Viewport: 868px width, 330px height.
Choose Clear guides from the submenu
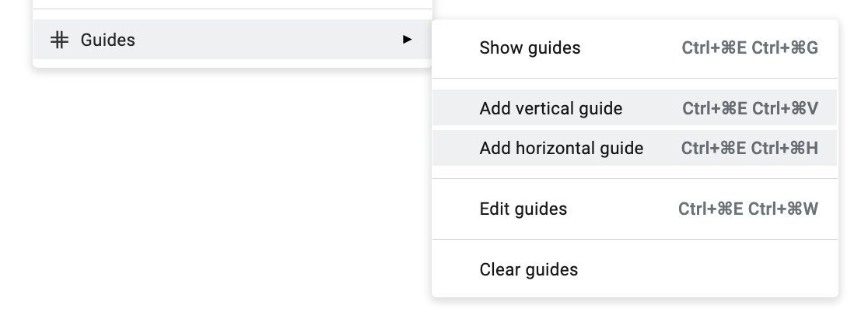635,269
